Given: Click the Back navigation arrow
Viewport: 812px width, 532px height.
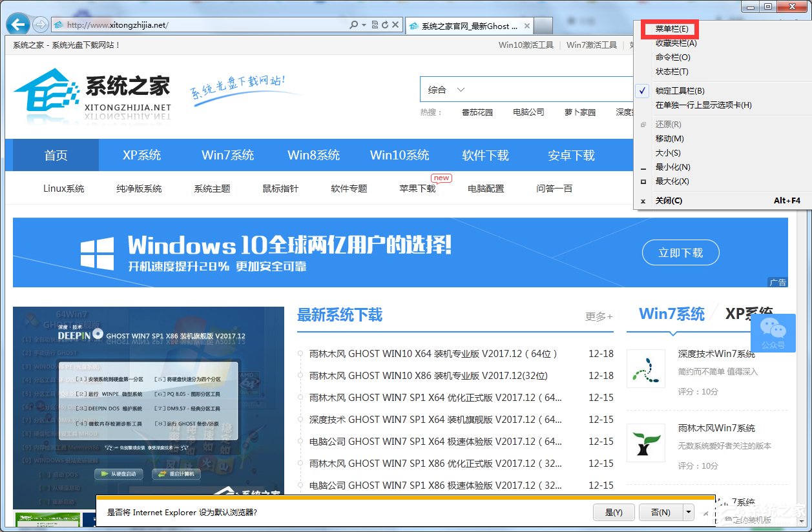Looking at the screenshot, I should [17, 24].
